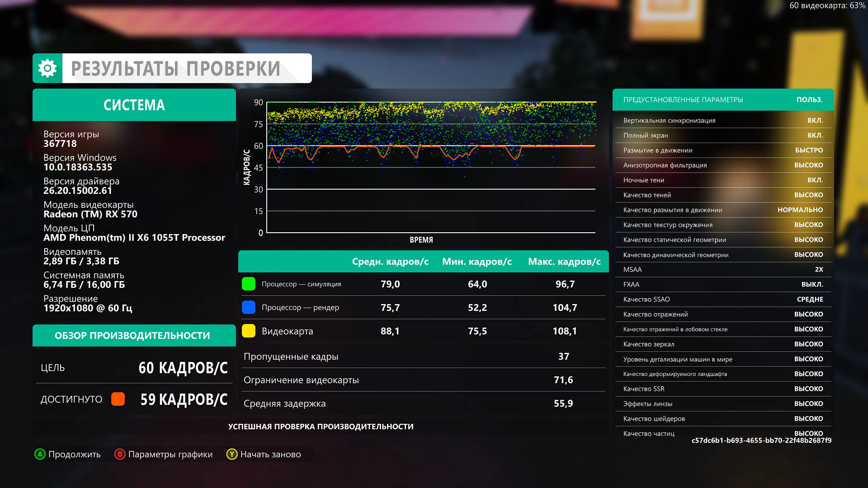Click the Пропущенные кадры row
Screen dimensions: 868x488
point(423,357)
